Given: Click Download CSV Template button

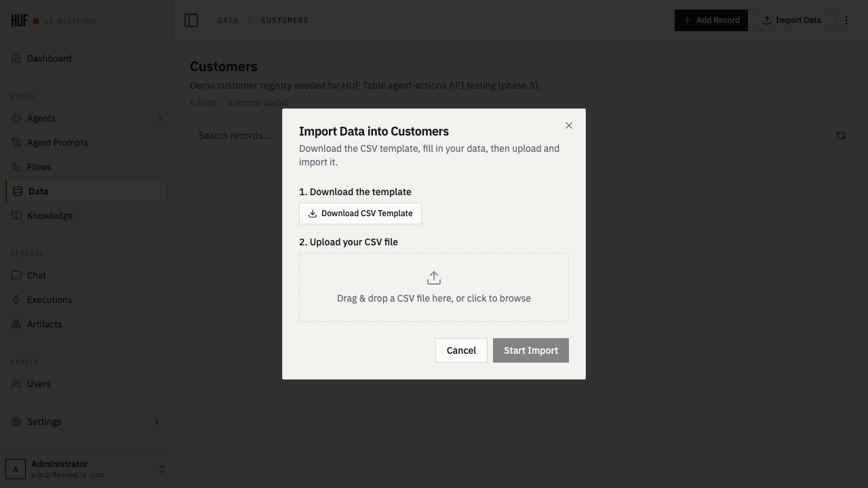Looking at the screenshot, I should 360,213.
